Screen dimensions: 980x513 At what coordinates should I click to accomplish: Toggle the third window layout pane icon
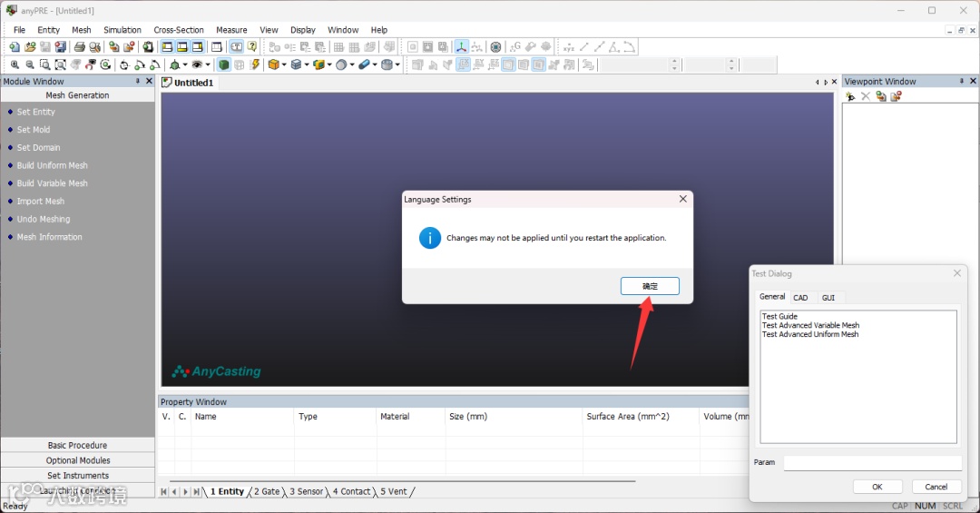197,47
